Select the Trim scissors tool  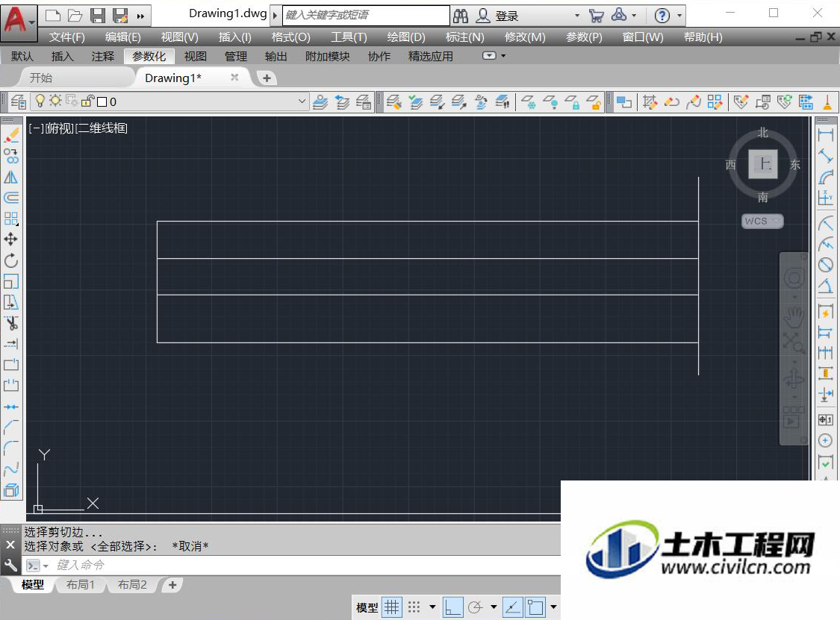coord(11,323)
